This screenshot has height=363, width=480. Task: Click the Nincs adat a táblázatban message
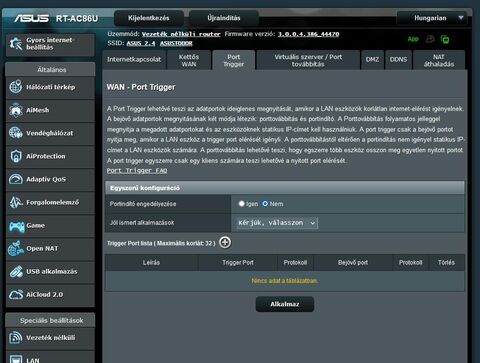[284, 281]
